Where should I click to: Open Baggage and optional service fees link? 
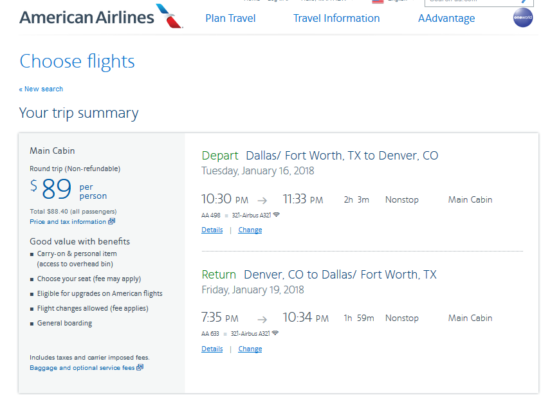tap(82, 368)
